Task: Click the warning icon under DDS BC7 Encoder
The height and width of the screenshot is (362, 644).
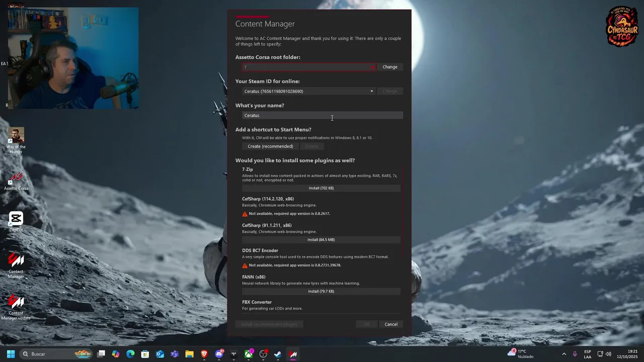Action: tap(245, 265)
